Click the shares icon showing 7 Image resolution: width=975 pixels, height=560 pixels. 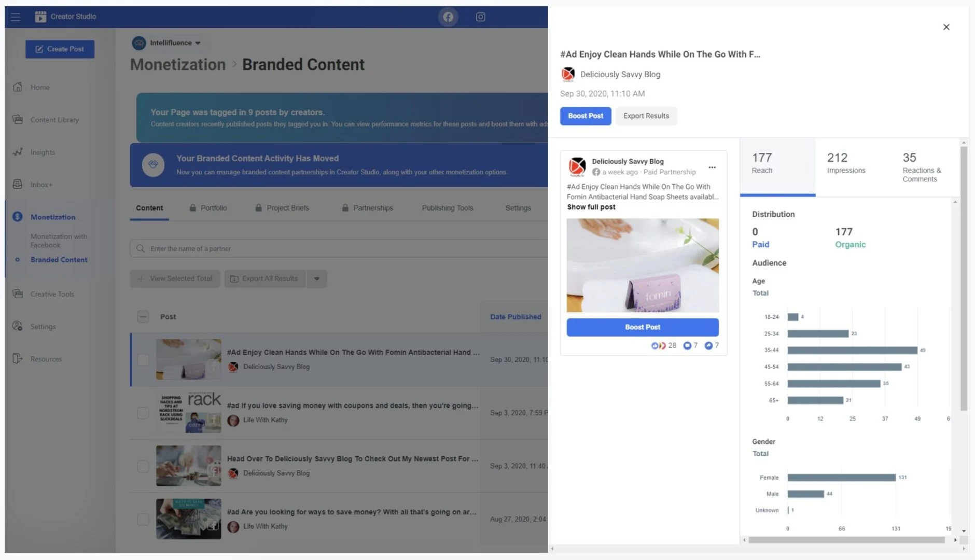click(x=708, y=345)
